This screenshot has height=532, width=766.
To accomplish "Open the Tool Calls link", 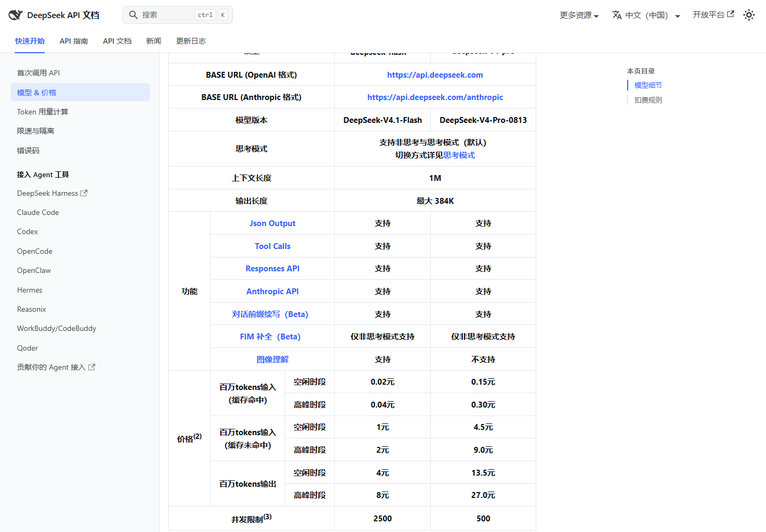I will [x=272, y=246].
